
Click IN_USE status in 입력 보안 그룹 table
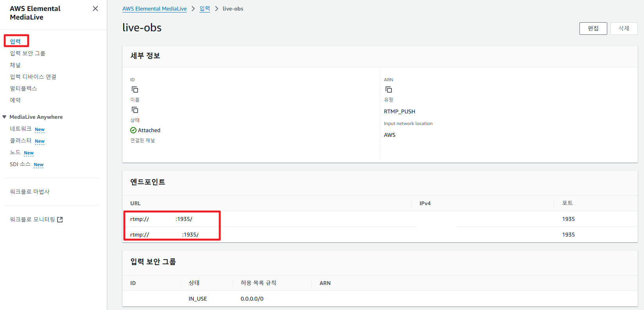point(198,299)
